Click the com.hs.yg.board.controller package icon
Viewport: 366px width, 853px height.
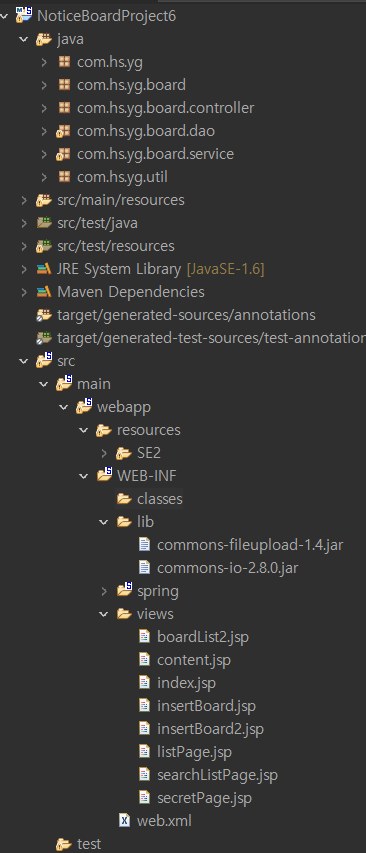click(64, 108)
